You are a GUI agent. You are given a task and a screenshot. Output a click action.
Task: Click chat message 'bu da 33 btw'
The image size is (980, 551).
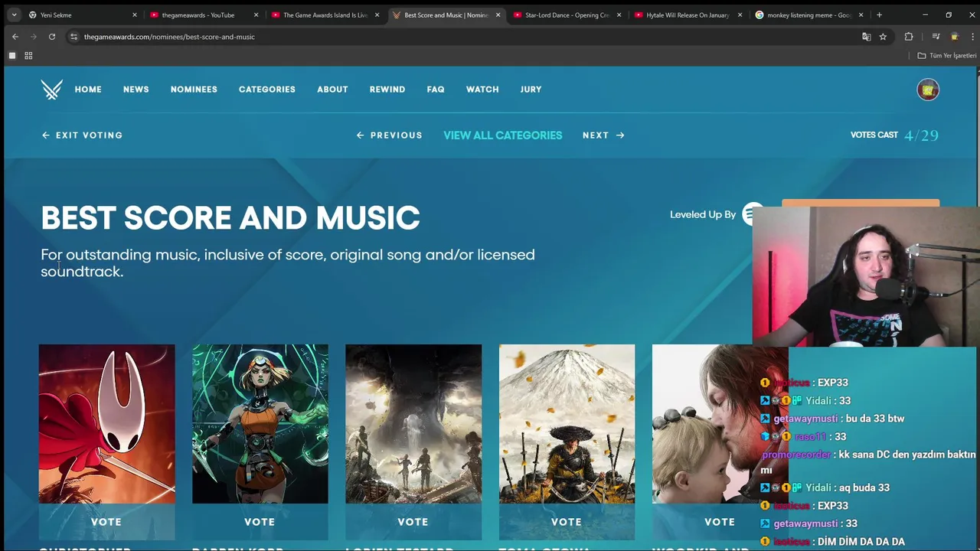tap(874, 419)
